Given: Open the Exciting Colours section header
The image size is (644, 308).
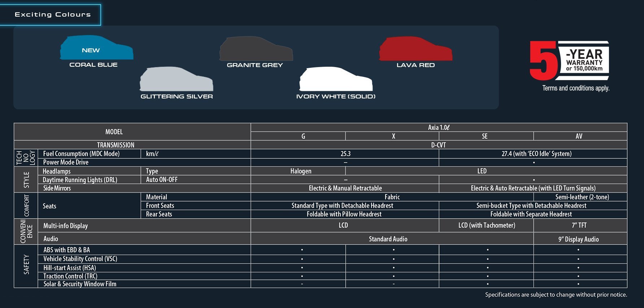Looking at the screenshot, I should coord(53,14).
